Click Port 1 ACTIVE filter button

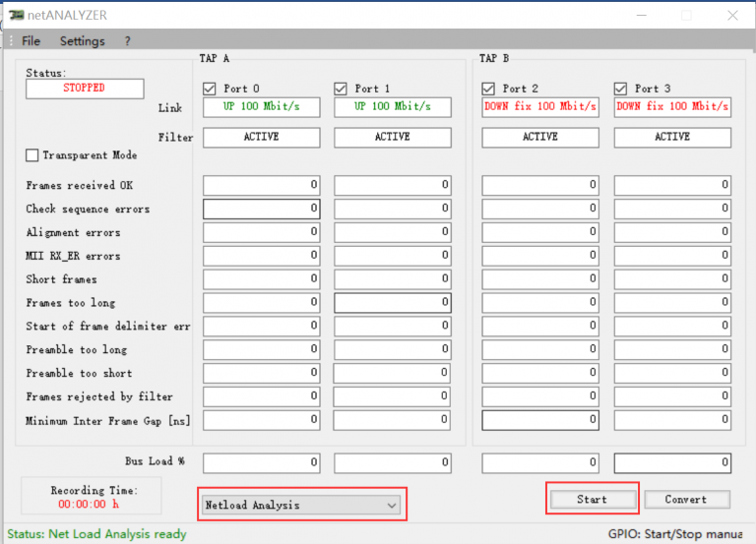pos(393,138)
